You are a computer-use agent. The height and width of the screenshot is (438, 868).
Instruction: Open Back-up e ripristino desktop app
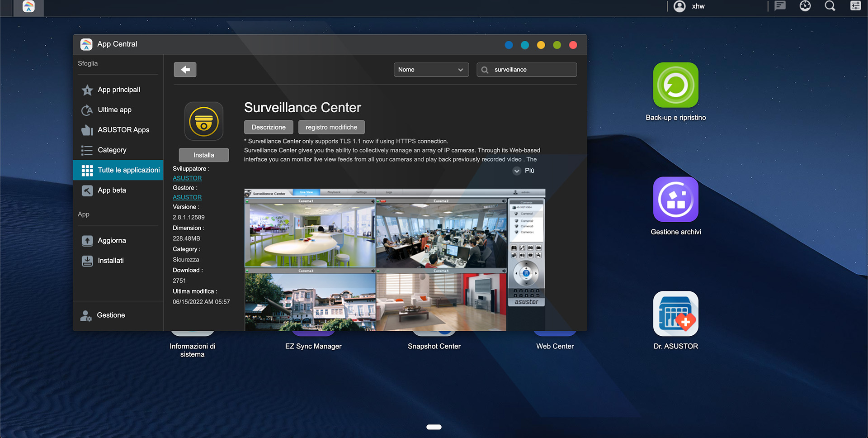(675, 86)
